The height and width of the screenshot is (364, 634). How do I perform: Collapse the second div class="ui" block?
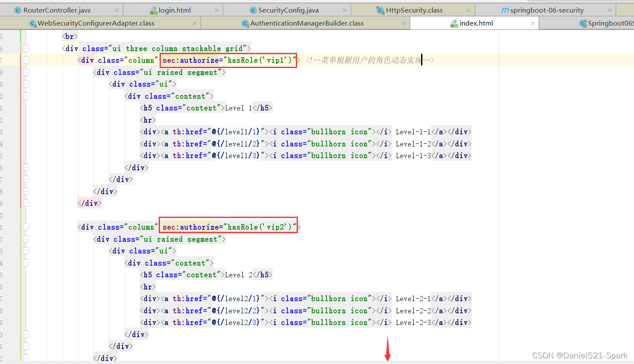(x=26, y=251)
